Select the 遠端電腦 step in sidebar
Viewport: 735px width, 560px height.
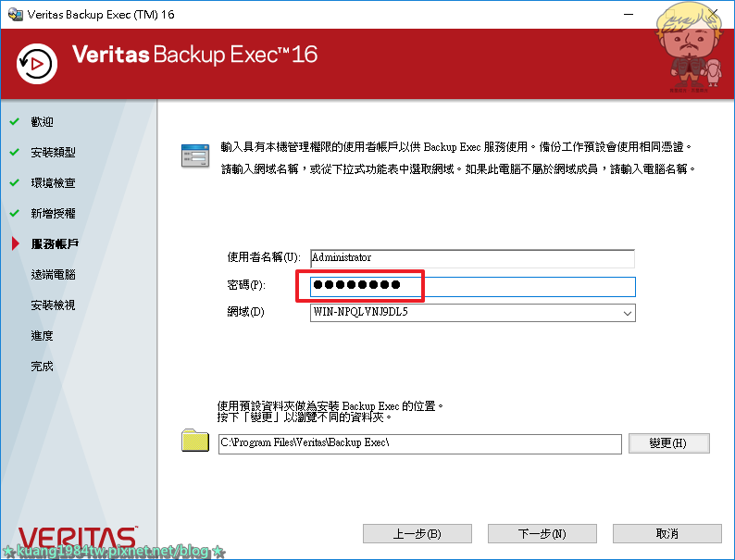(53, 274)
